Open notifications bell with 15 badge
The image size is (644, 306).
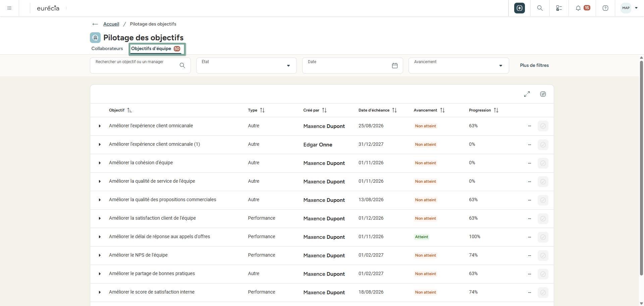tap(582, 8)
